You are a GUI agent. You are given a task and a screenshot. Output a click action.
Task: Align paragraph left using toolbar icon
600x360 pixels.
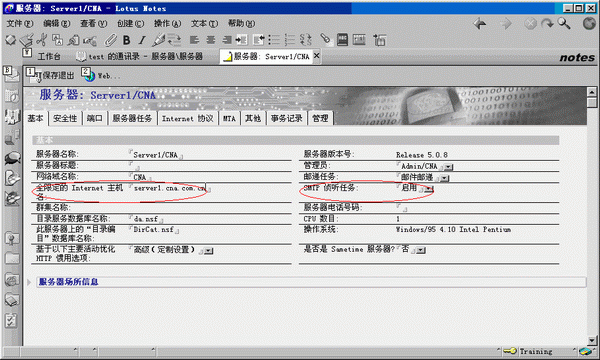pos(194,40)
